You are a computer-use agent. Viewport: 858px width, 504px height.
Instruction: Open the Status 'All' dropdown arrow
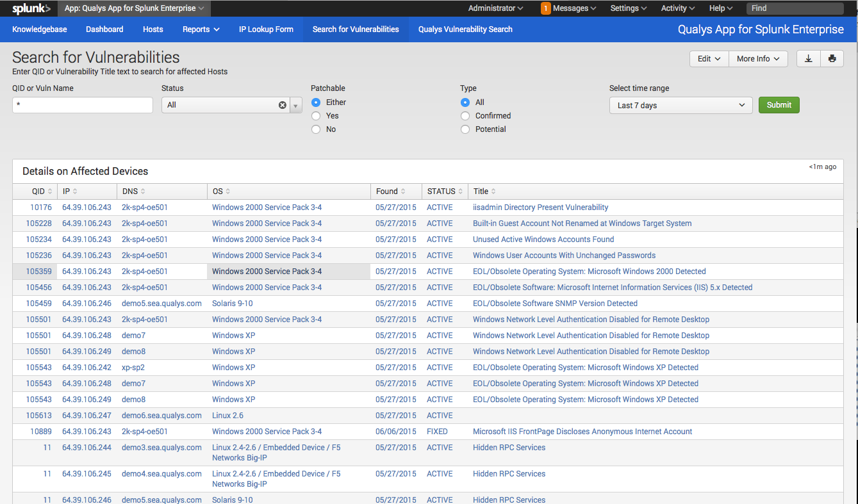pyautogui.click(x=296, y=105)
